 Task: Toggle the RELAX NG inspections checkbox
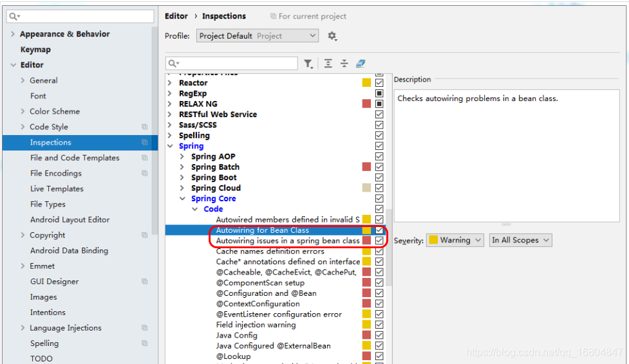click(379, 104)
